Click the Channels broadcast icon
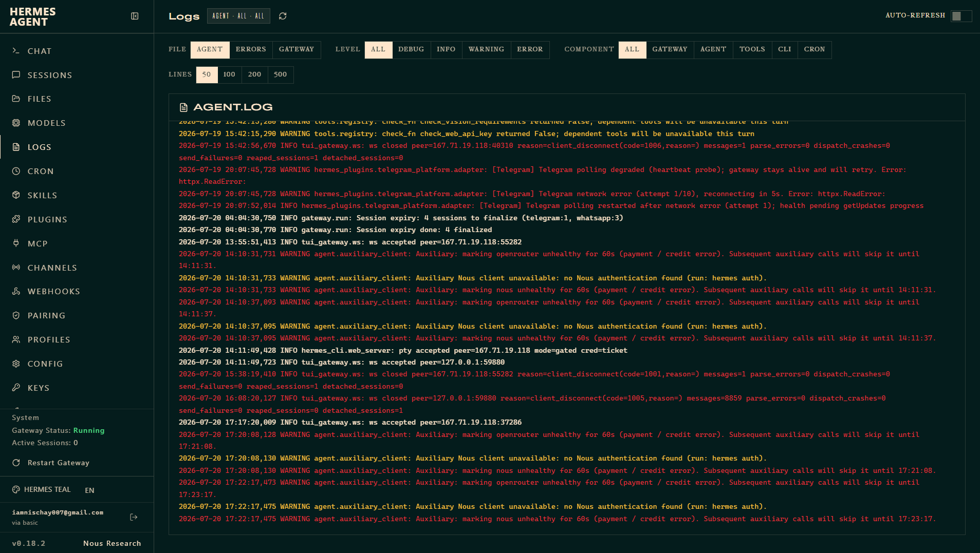Viewport: 980px width, 553px height. click(x=16, y=268)
